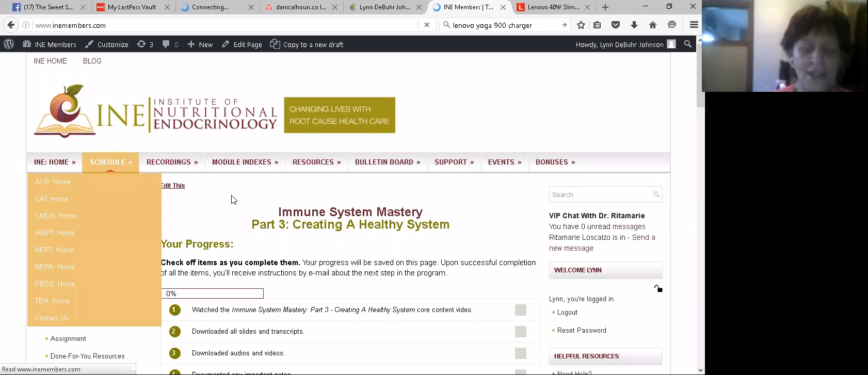This screenshot has width=868, height=375.
Task: Go to the browser home icon
Action: coord(653,25)
